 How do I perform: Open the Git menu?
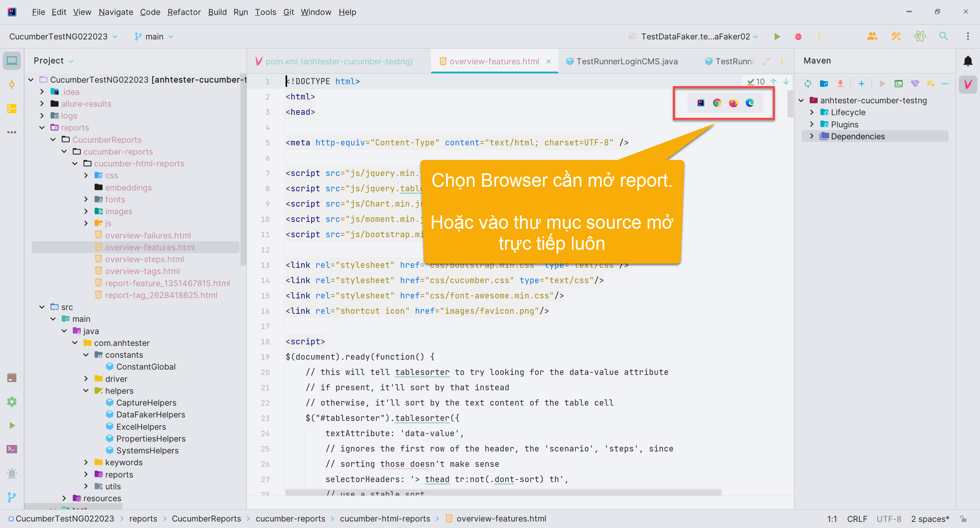(x=288, y=12)
